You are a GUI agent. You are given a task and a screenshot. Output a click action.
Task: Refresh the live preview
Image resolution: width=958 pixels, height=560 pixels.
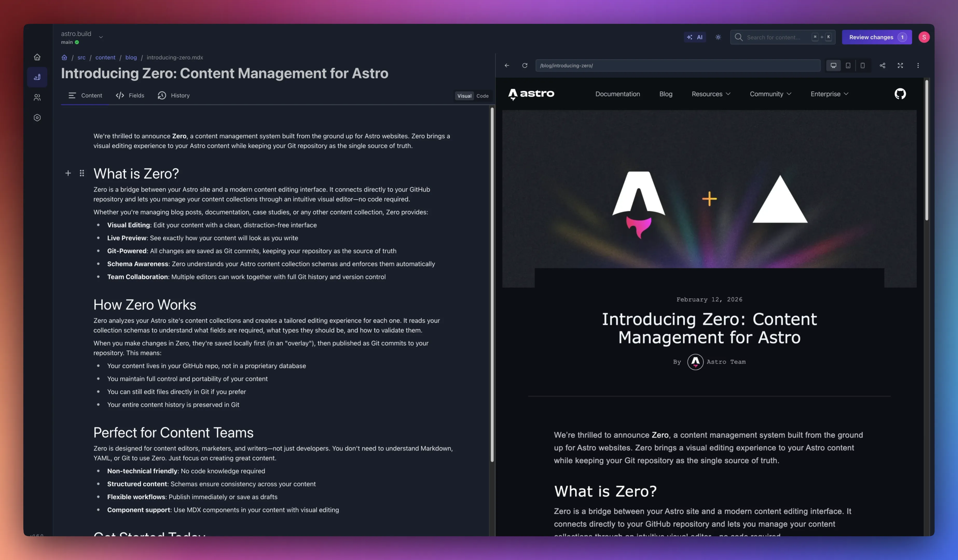click(525, 65)
